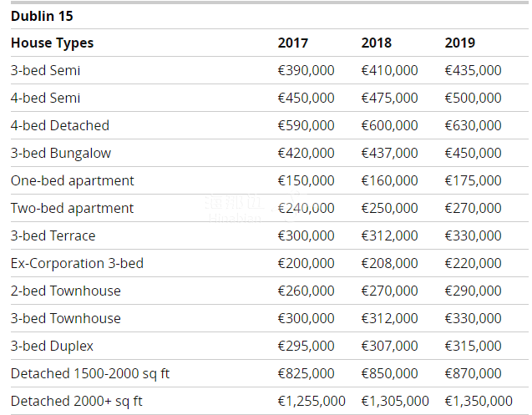Click the 2017 column header

pyautogui.click(x=292, y=43)
